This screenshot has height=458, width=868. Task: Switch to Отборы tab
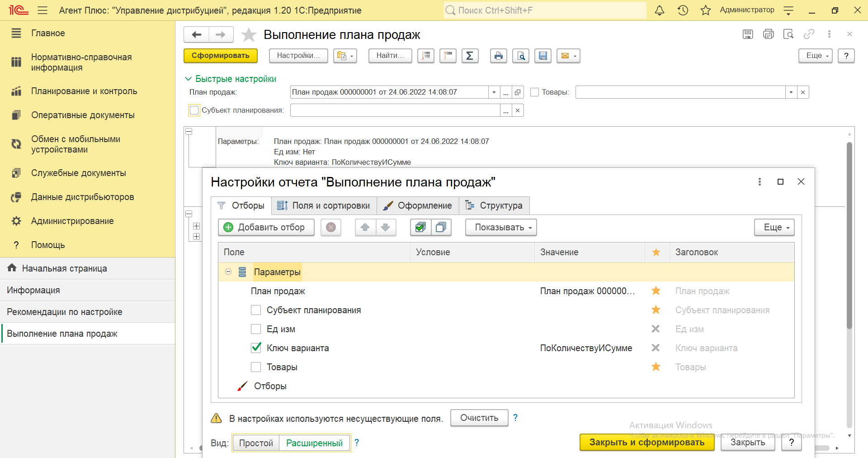tap(241, 205)
